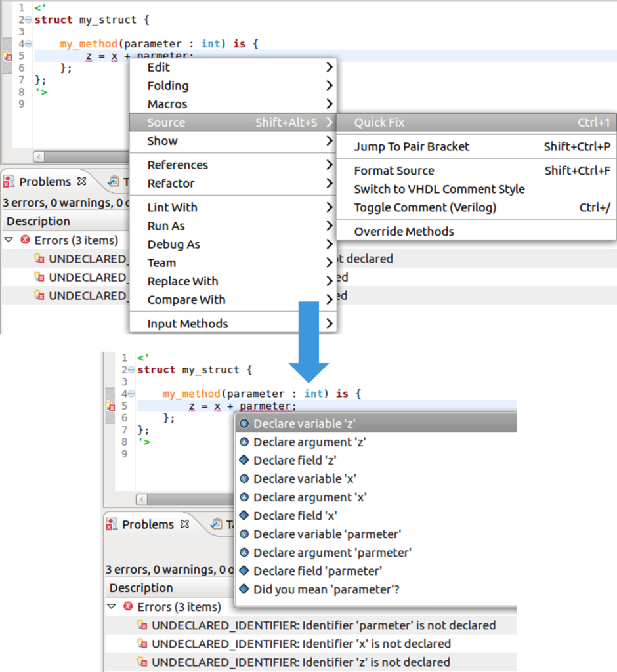Click the diamond icon beside Declare field 'parmeter'
The height and width of the screenshot is (672, 617).
click(x=244, y=571)
